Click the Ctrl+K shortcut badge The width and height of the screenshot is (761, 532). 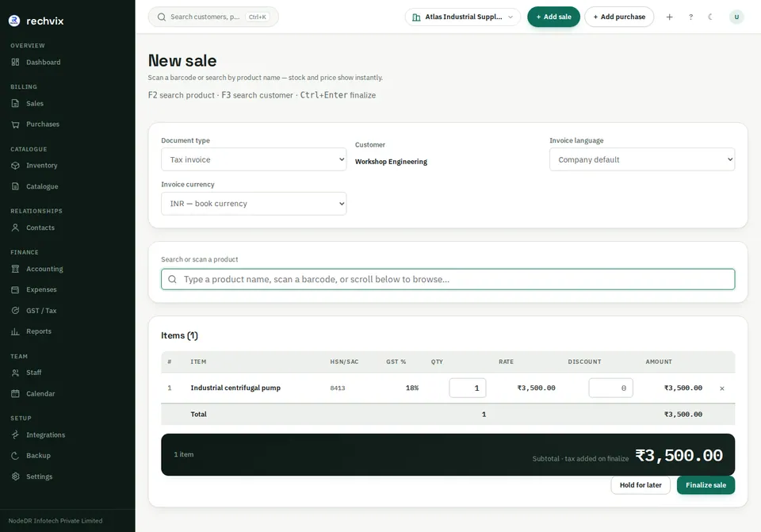click(x=257, y=17)
